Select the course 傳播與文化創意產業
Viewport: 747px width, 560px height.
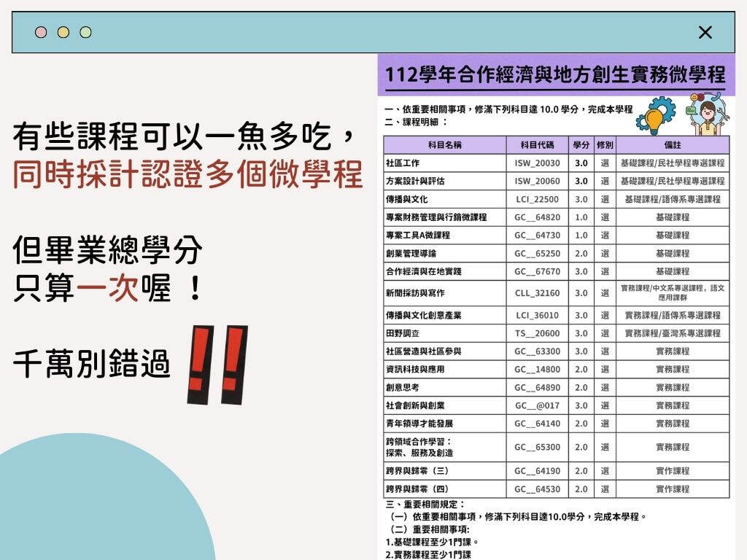pyautogui.click(x=424, y=316)
